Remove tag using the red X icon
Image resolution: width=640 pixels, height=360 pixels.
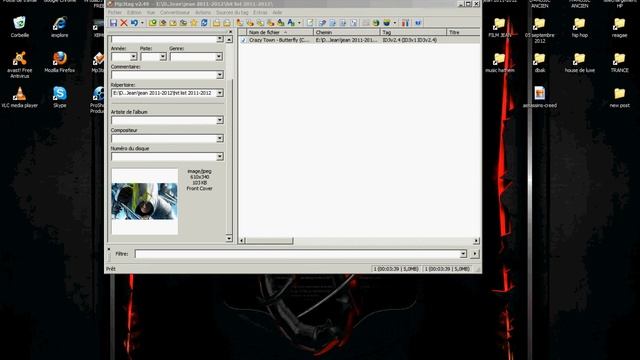pos(124,23)
